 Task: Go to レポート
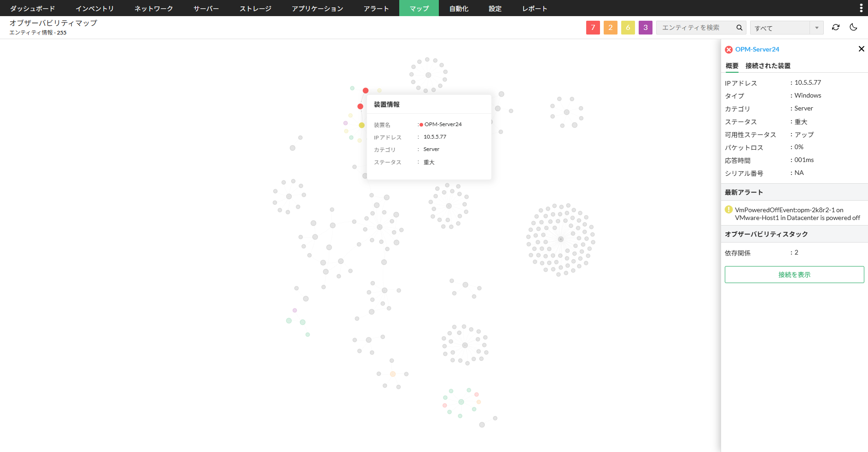pyautogui.click(x=535, y=8)
